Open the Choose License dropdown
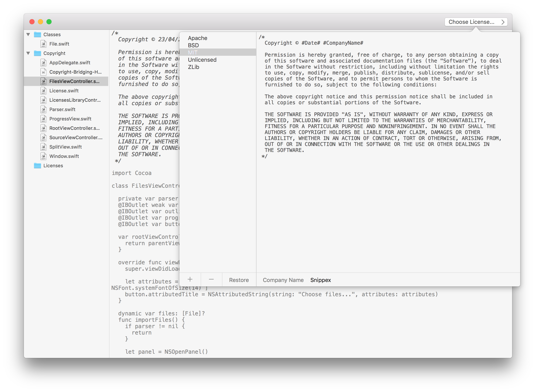This screenshot has width=536, height=392. (476, 22)
